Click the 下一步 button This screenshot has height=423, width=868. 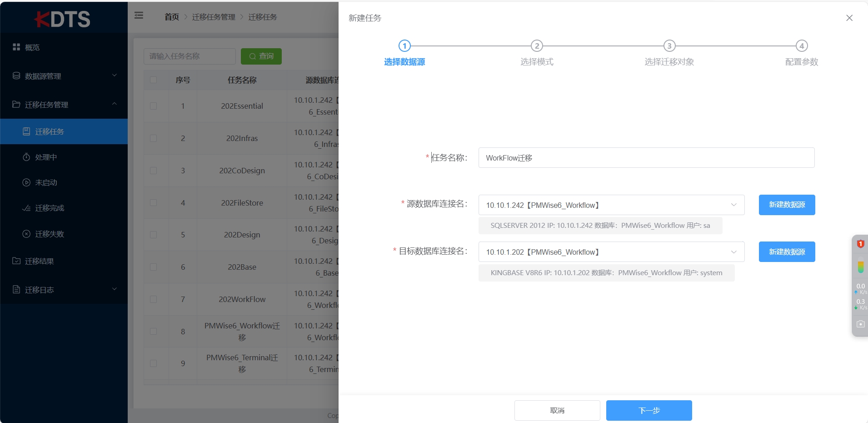click(649, 410)
